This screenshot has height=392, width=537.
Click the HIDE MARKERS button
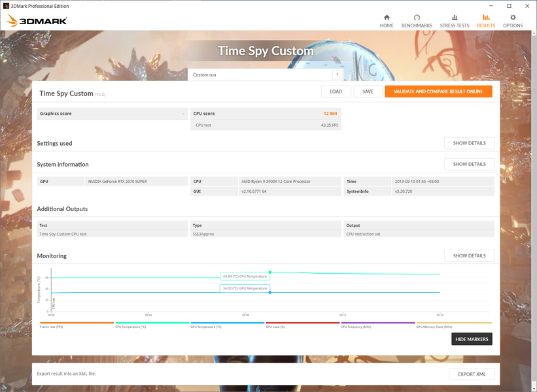(472, 339)
